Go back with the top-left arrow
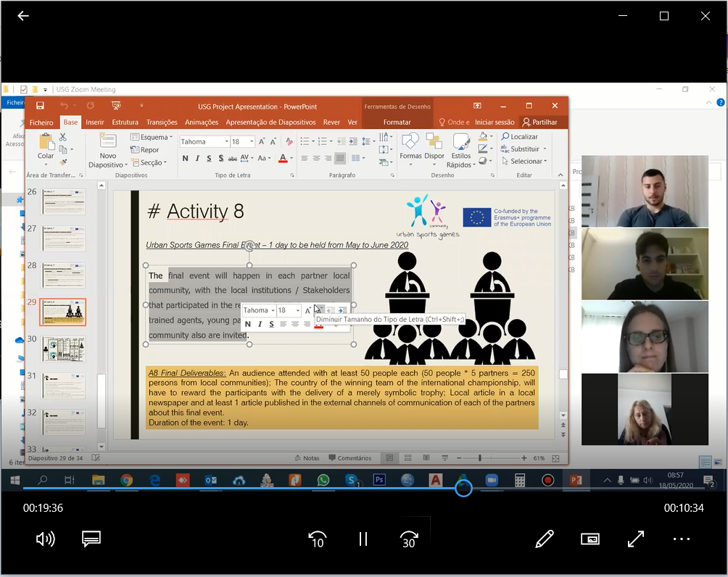 click(23, 16)
